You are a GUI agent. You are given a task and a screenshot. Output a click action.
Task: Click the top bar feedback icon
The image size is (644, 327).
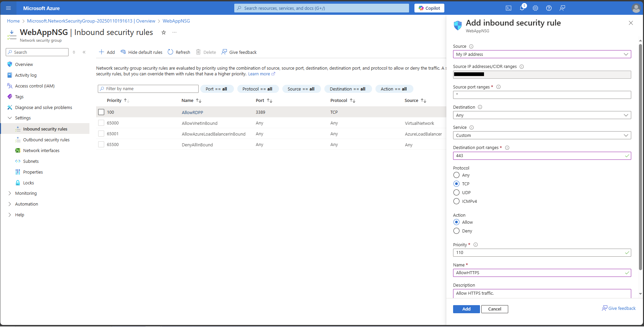point(562,8)
